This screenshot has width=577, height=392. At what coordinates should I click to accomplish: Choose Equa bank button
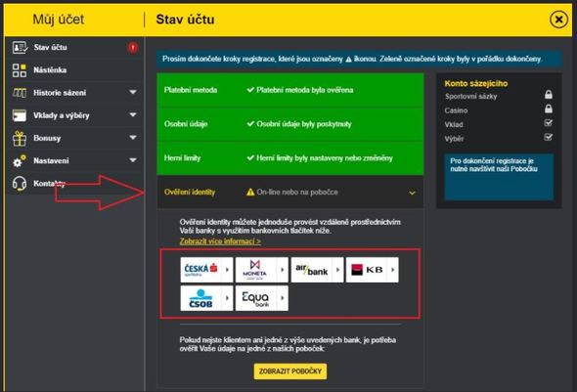pyautogui.click(x=262, y=298)
